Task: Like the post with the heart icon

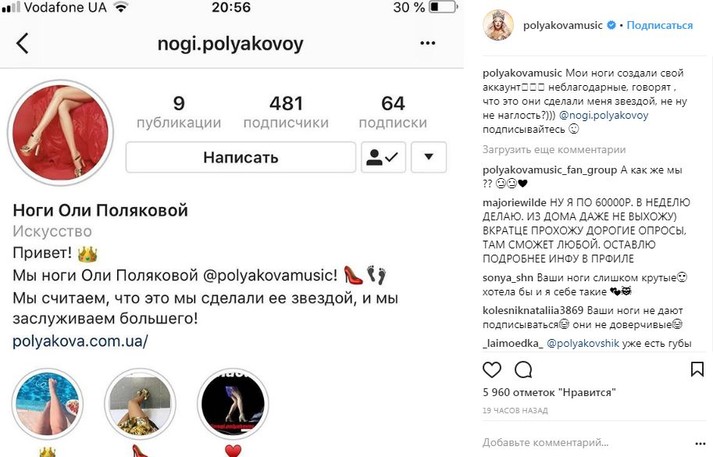Action: (x=492, y=370)
